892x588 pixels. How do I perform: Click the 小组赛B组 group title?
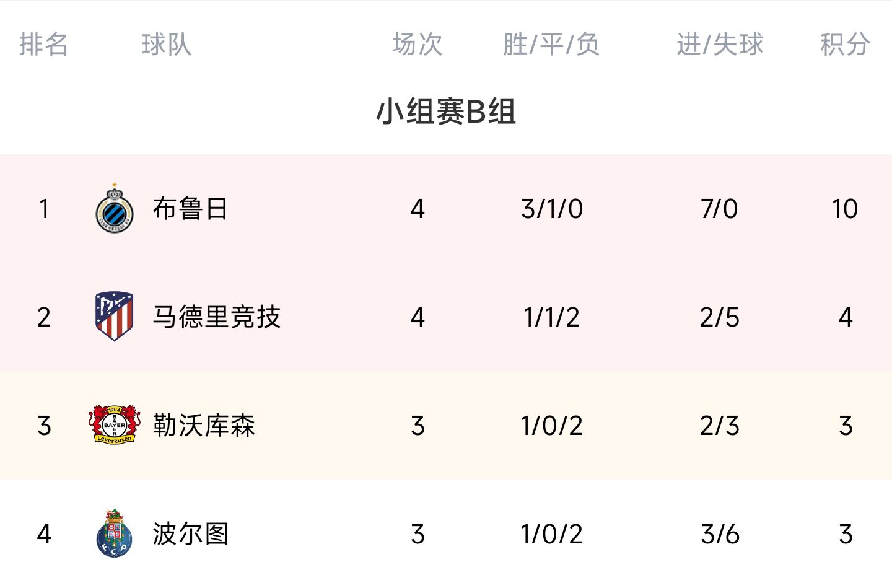point(446,112)
